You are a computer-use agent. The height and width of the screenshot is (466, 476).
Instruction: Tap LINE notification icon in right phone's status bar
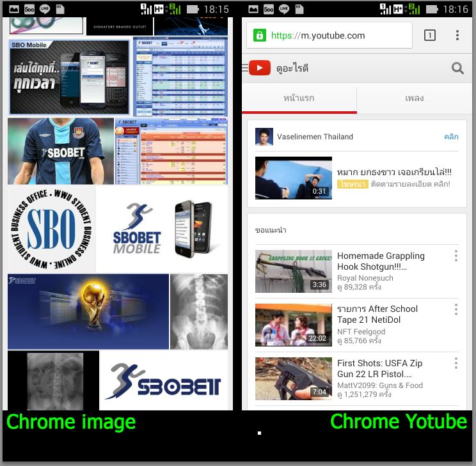pos(283,9)
